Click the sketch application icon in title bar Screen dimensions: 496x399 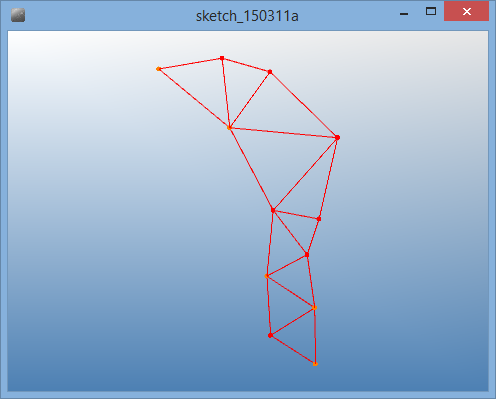(x=18, y=15)
